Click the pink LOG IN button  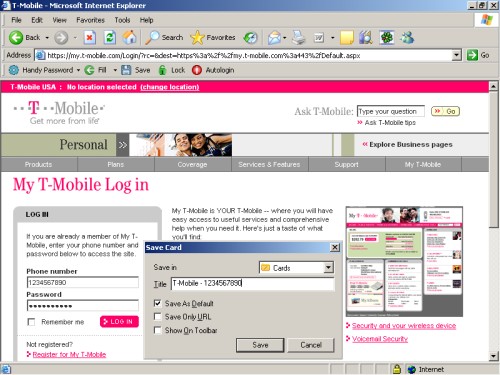pos(119,321)
